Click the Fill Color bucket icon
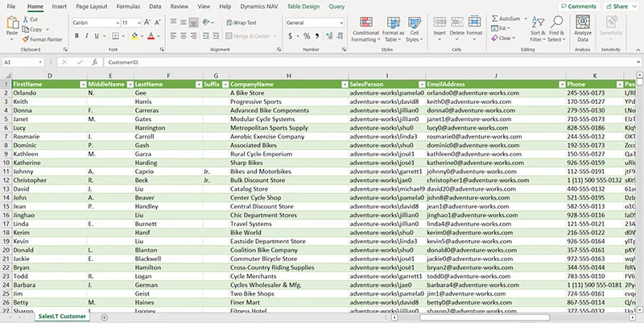 [x=134, y=36]
